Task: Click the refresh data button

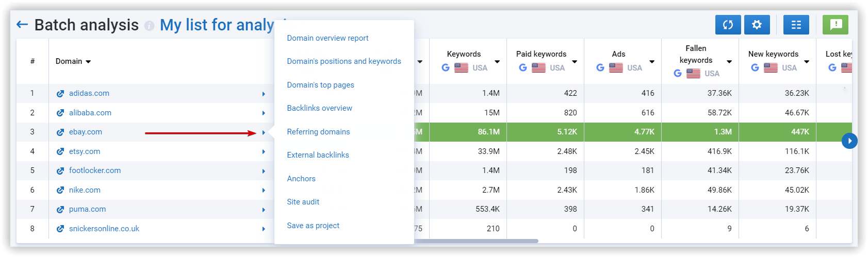Action: click(x=728, y=25)
